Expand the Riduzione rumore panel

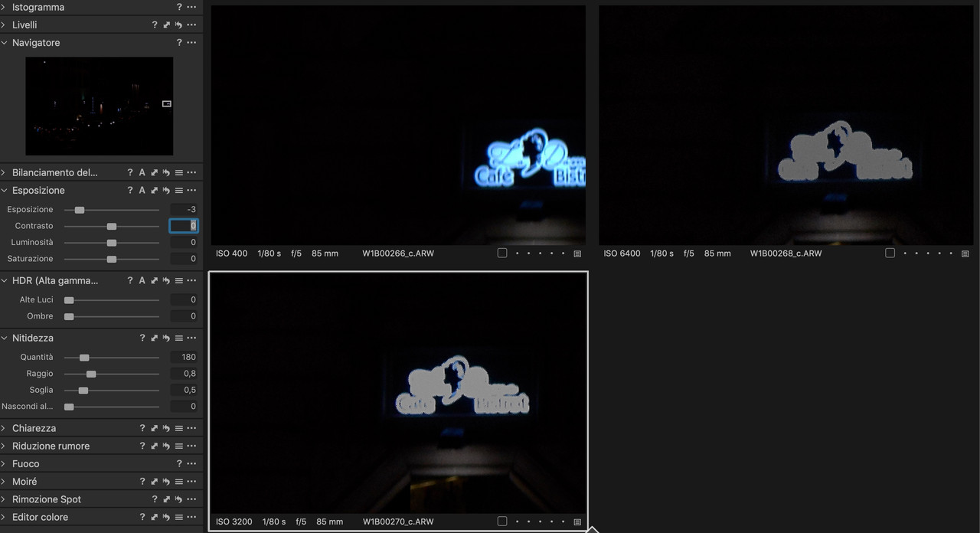4,446
